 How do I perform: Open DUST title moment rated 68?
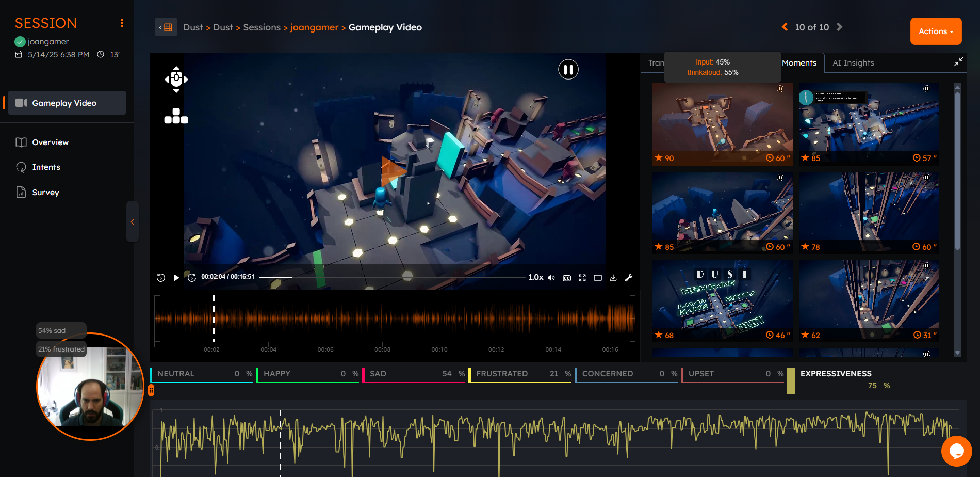click(x=722, y=301)
